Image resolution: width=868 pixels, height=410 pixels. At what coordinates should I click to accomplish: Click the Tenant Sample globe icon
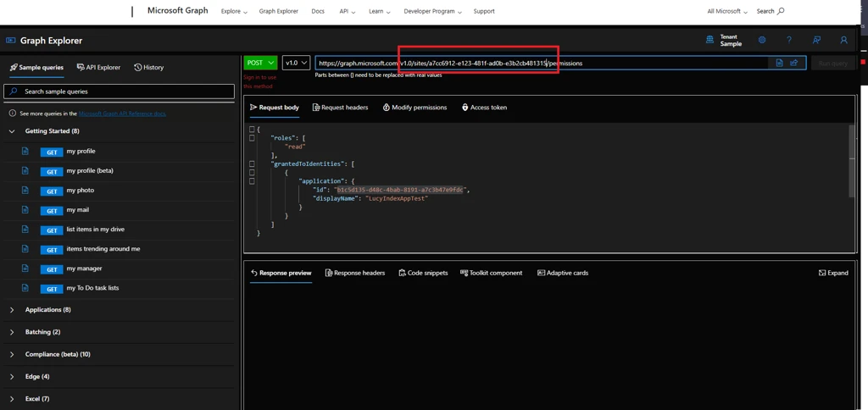click(709, 40)
